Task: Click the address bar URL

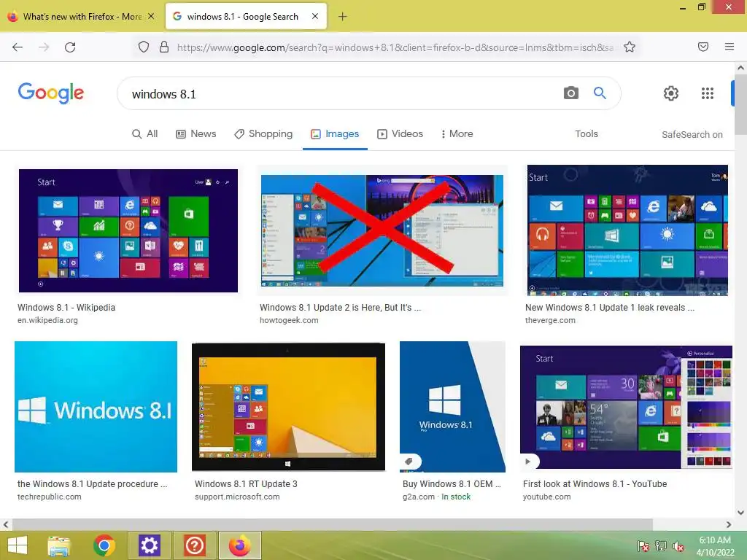Action: (x=395, y=47)
